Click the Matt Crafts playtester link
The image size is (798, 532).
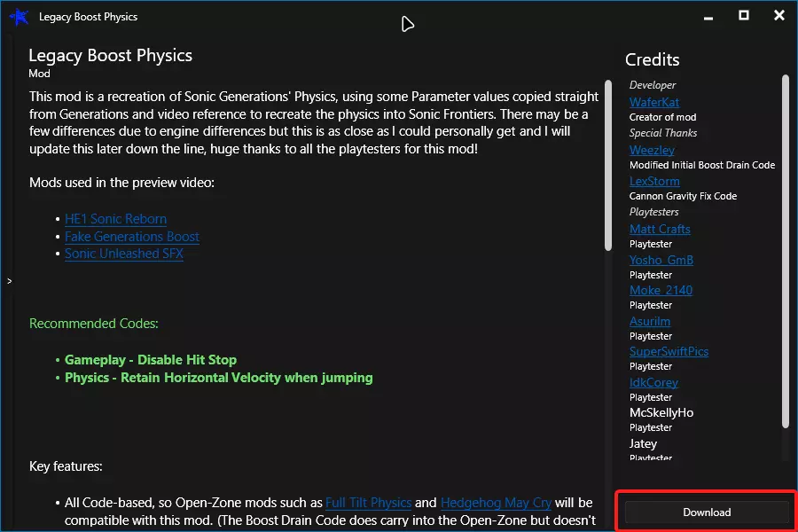[x=660, y=229]
